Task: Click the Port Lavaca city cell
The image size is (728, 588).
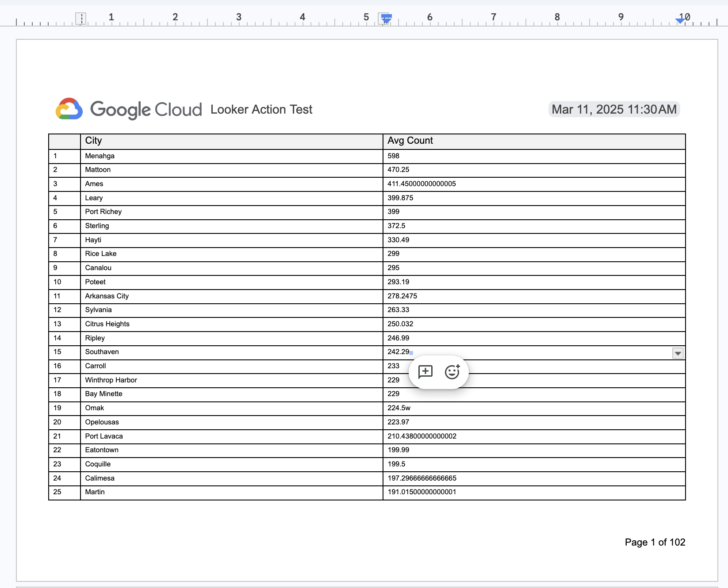Action: pyautogui.click(x=231, y=436)
